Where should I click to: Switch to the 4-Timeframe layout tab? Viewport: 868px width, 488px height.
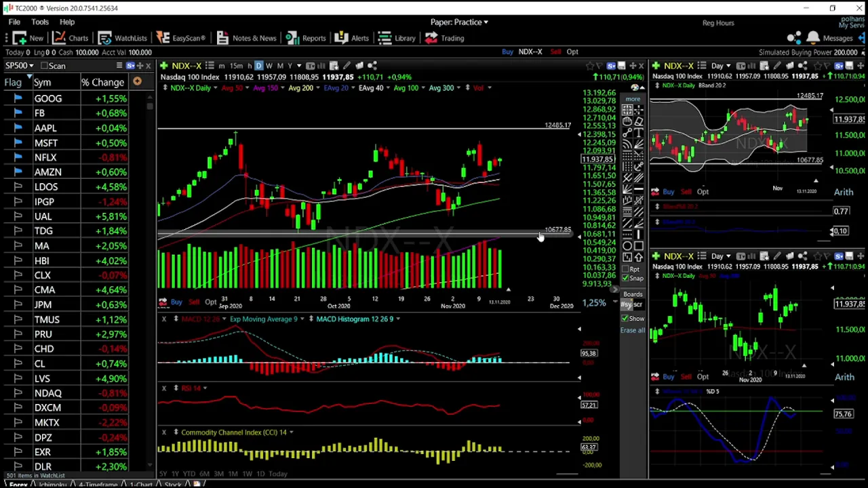[98, 485]
